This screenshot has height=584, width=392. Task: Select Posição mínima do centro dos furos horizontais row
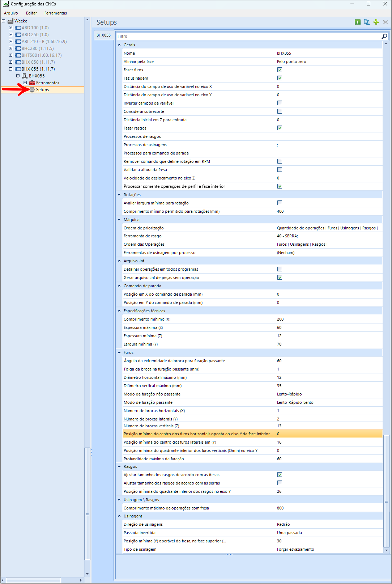click(252, 434)
